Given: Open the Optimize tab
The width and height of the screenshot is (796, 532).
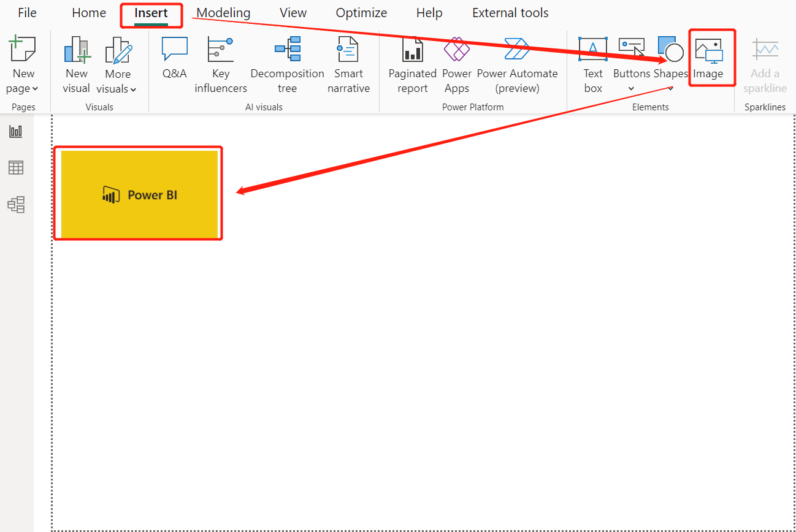Looking at the screenshot, I should point(361,13).
